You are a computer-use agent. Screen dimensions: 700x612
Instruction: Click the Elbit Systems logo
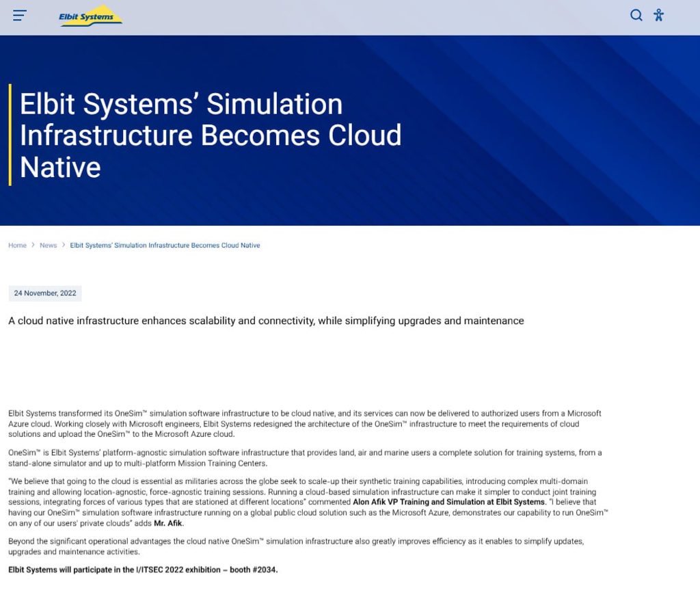[x=90, y=16]
